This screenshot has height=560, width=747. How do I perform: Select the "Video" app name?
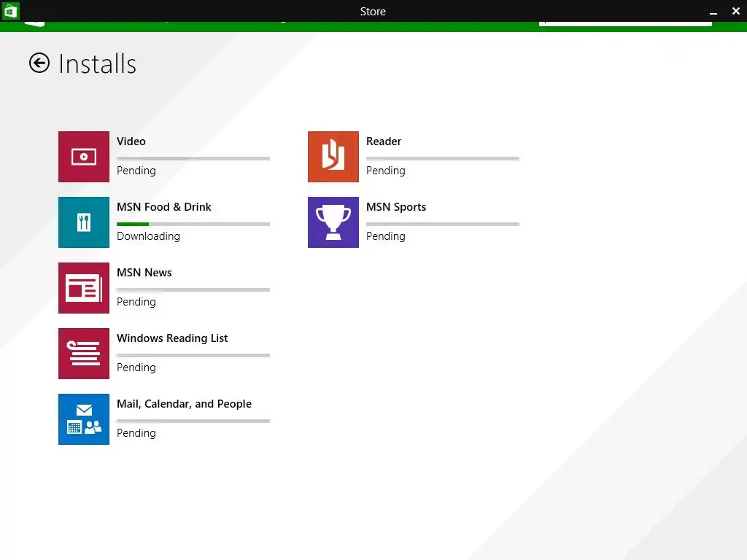click(131, 141)
